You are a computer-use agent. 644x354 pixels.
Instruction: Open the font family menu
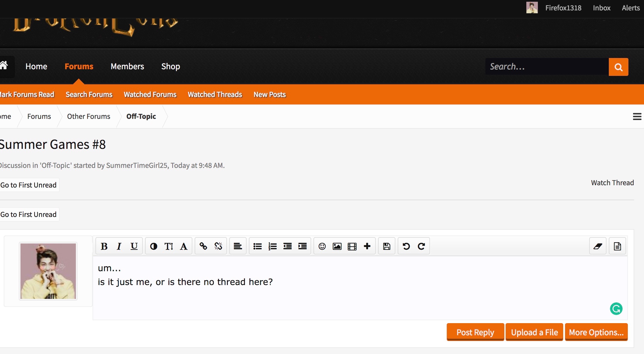tap(184, 246)
